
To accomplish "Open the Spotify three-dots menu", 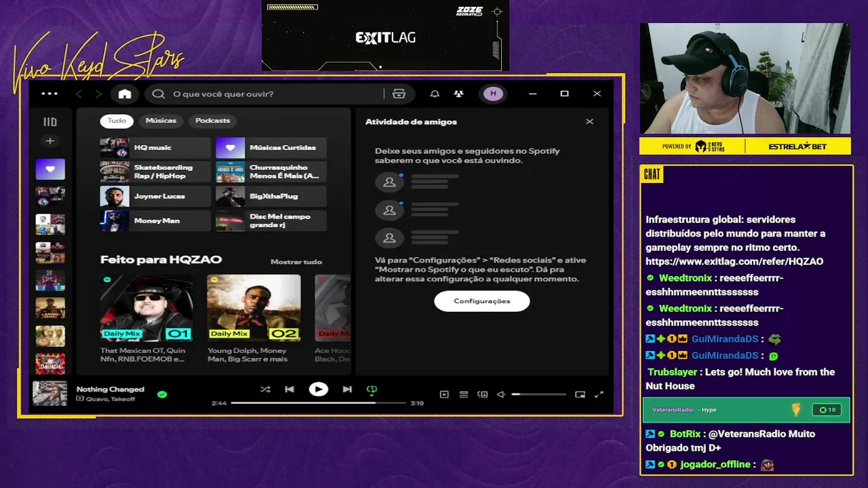I will coord(50,94).
